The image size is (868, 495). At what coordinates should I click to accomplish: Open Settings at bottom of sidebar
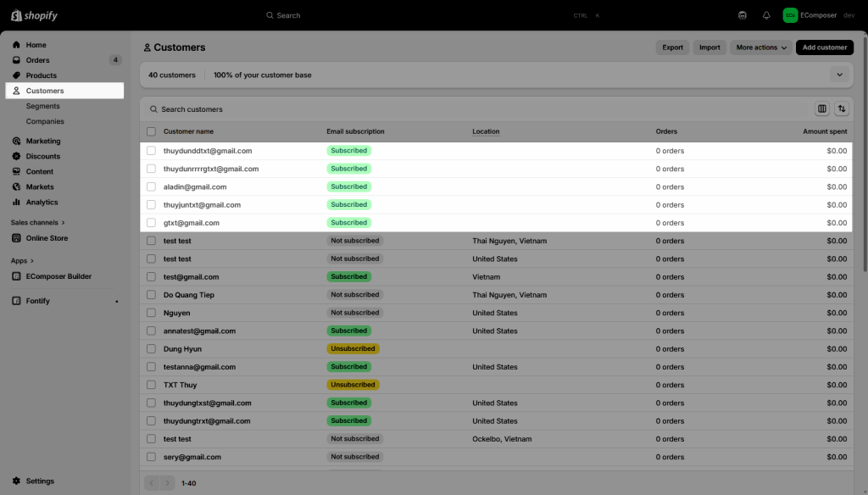coord(40,481)
